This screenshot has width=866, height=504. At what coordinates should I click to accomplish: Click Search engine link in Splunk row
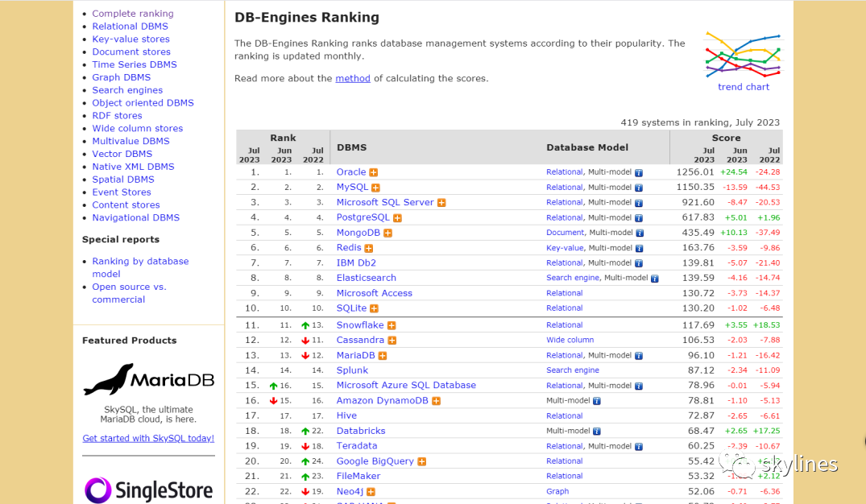tap(573, 370)
